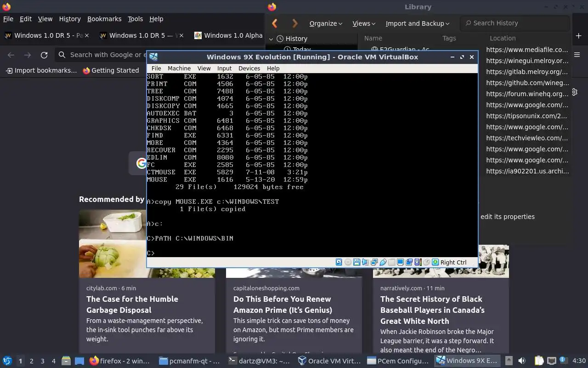
Task: Click the recording icon in VirtualBox status bar
Action: point(409,262)
